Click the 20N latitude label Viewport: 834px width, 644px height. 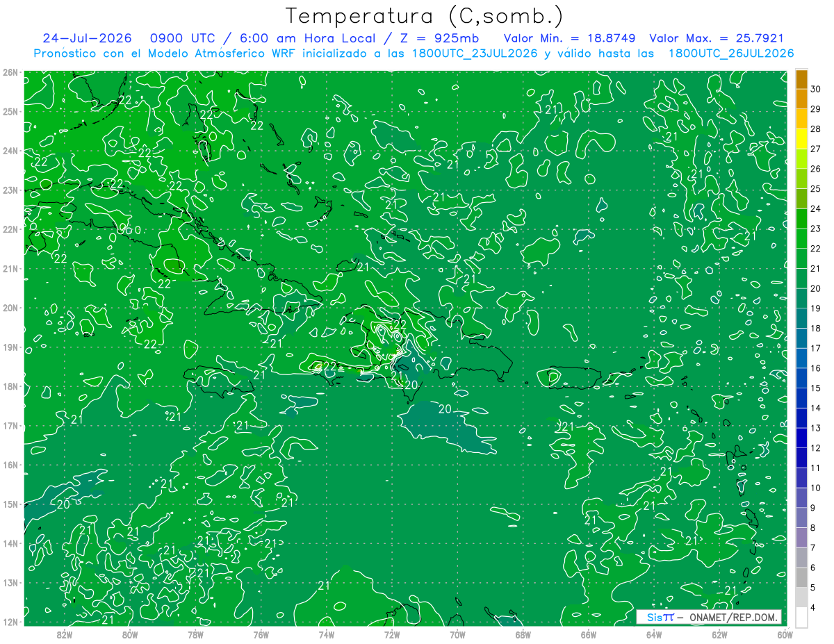10,308
